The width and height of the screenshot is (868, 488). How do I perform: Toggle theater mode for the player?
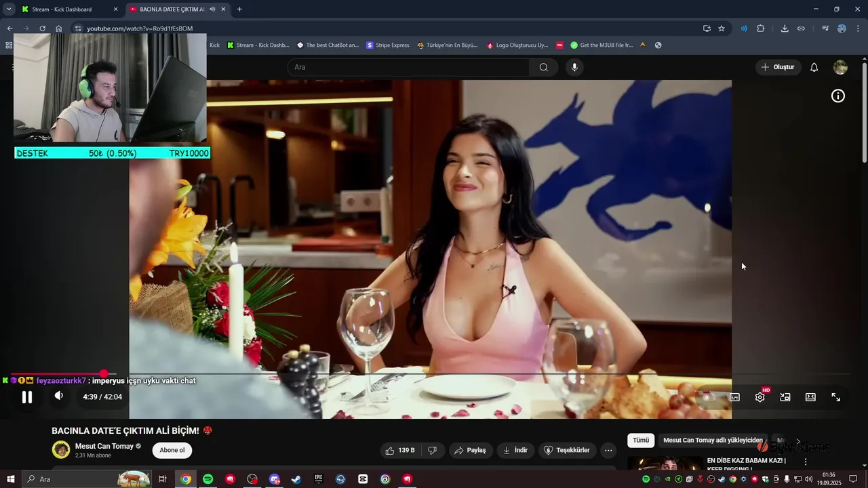[810, 397]
